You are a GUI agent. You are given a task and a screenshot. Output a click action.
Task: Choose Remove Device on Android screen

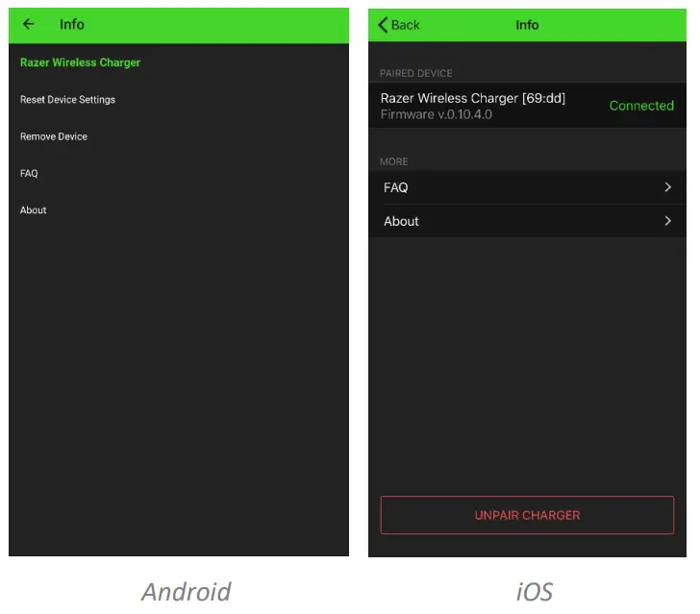(x=54, y=136)
